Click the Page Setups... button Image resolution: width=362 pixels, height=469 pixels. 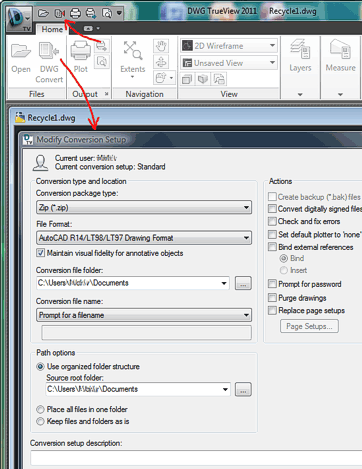(x=309, y=326)
